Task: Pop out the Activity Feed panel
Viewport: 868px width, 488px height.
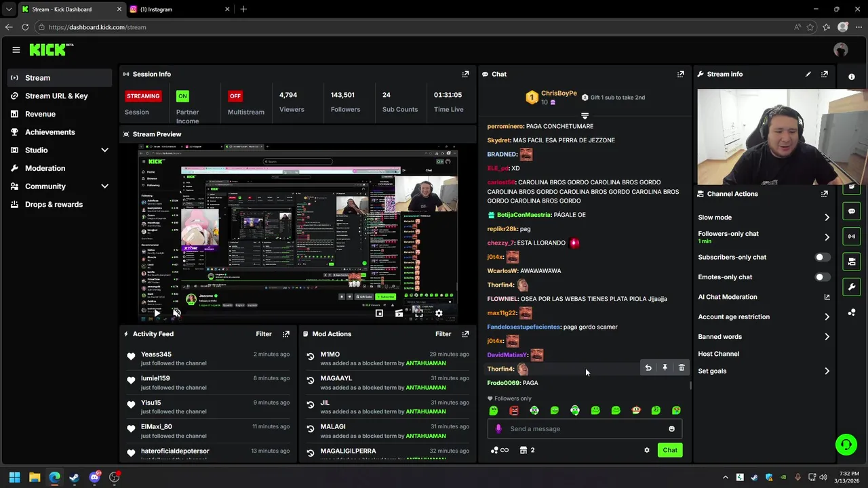Action: [286, 334]
